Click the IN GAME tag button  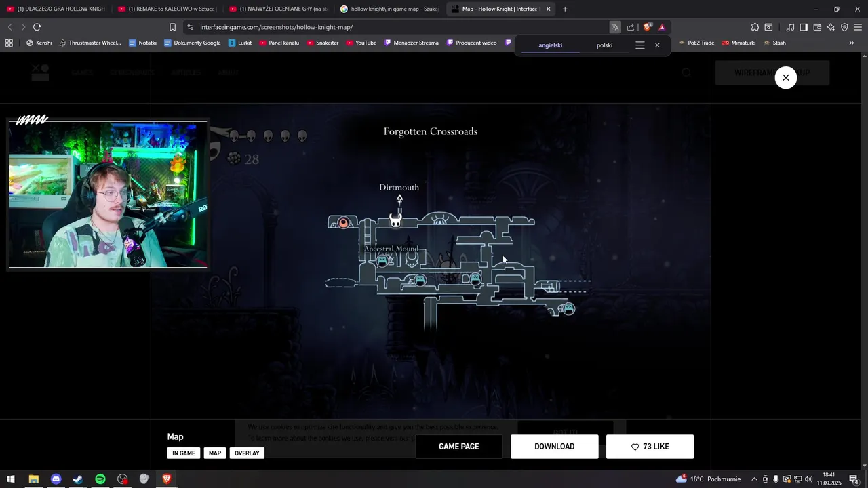click(x=184, y=453)
